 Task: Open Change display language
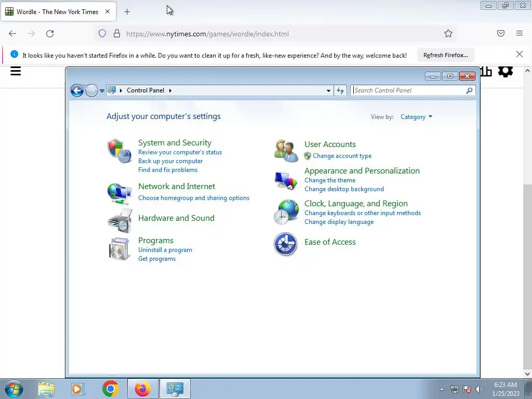339,222
